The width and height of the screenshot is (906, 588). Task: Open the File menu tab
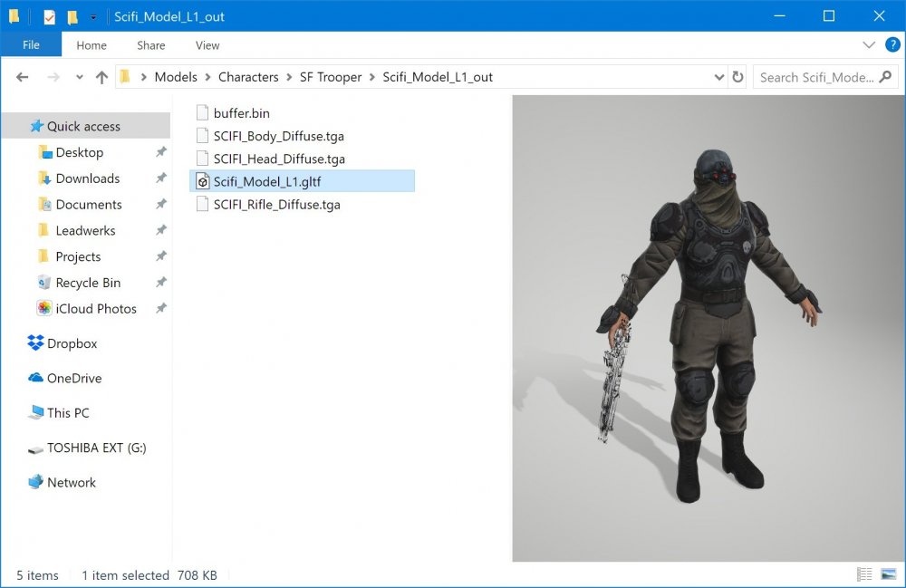pos(31,45)
